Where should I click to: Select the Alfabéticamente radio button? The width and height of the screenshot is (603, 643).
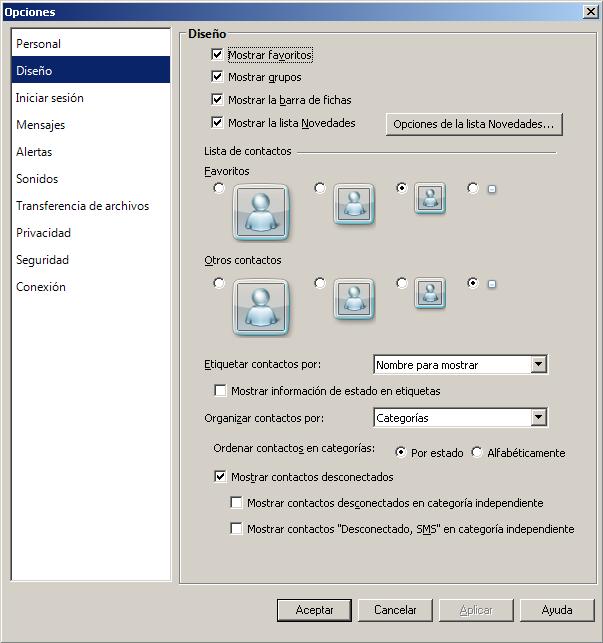click(x=477, y=452)
